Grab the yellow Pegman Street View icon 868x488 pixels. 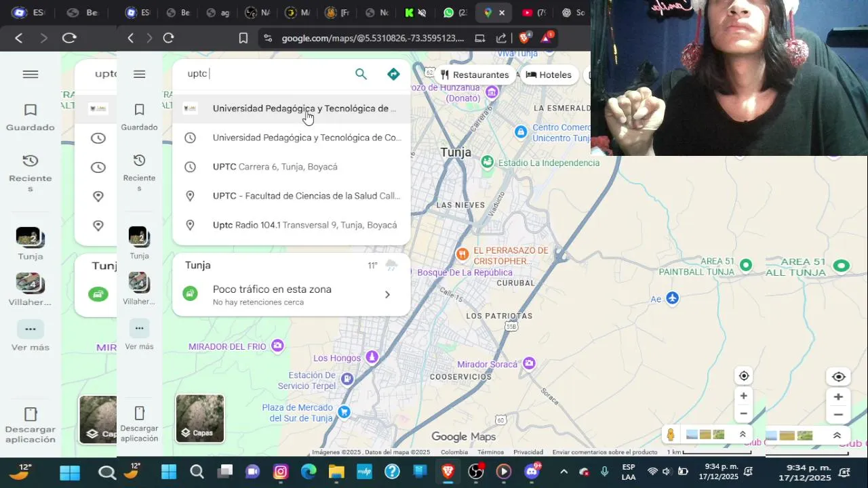click(x=671, y=435)
